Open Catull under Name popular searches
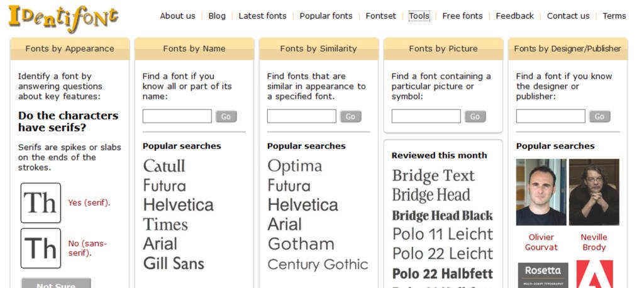 (x=164, y=166)
